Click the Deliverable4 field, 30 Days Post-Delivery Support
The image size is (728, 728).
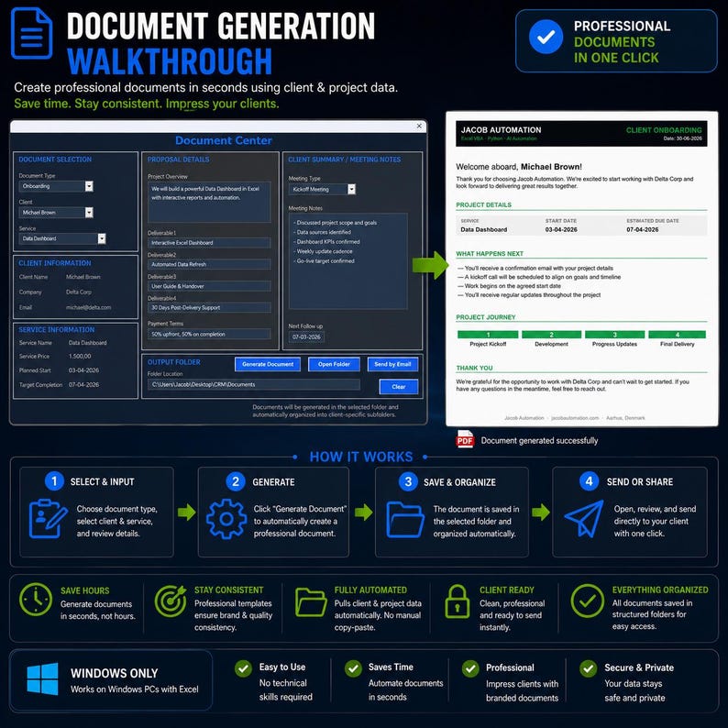[209, 307]
